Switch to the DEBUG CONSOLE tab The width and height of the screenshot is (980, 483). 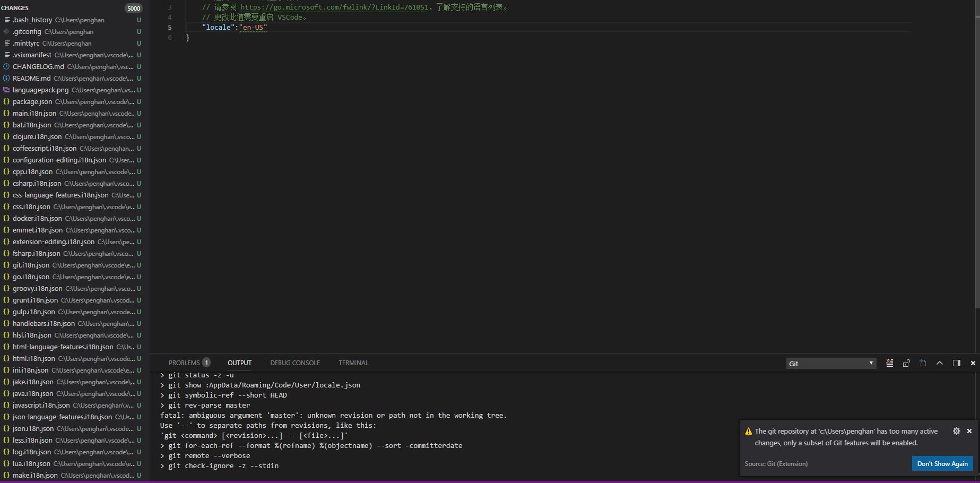(x=295, y=363)
